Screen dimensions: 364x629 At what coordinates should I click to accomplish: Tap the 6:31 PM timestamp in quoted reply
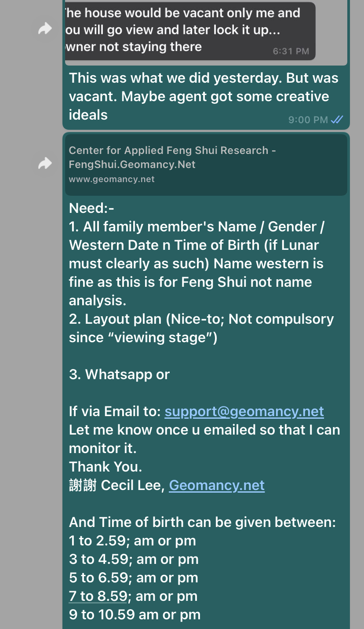click(291, 51)
